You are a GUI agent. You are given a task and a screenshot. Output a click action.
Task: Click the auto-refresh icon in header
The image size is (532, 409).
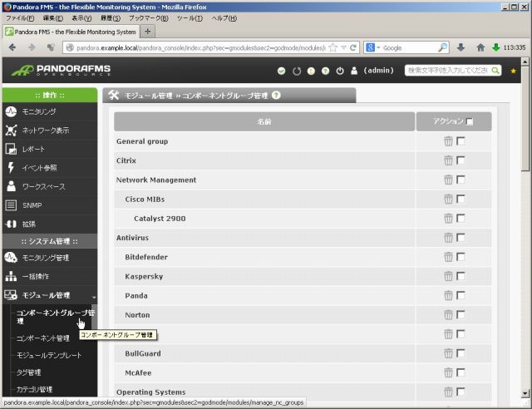(297, 71)
